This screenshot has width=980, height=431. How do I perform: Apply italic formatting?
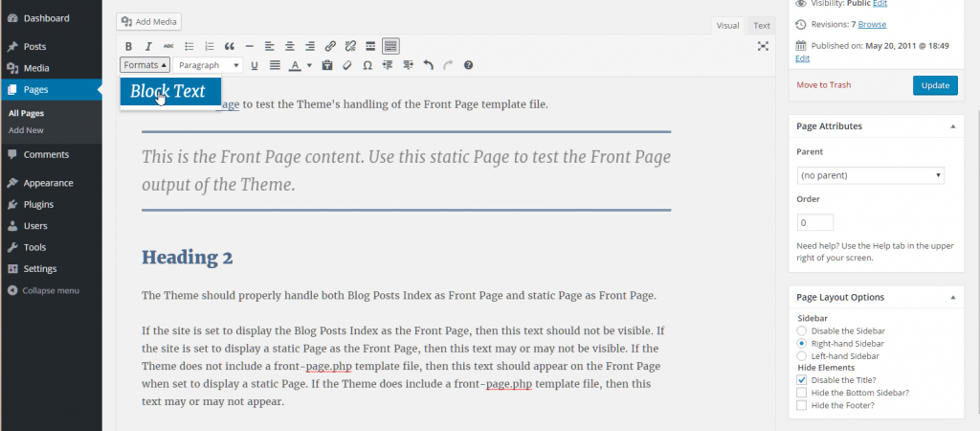148,46
